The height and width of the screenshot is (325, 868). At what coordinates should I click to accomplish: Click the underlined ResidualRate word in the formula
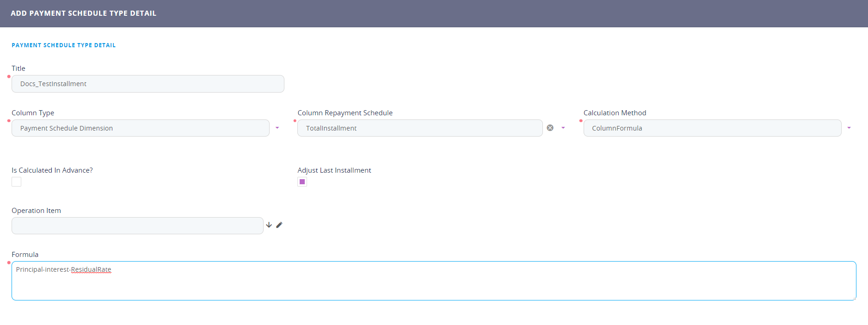(91, 269)
